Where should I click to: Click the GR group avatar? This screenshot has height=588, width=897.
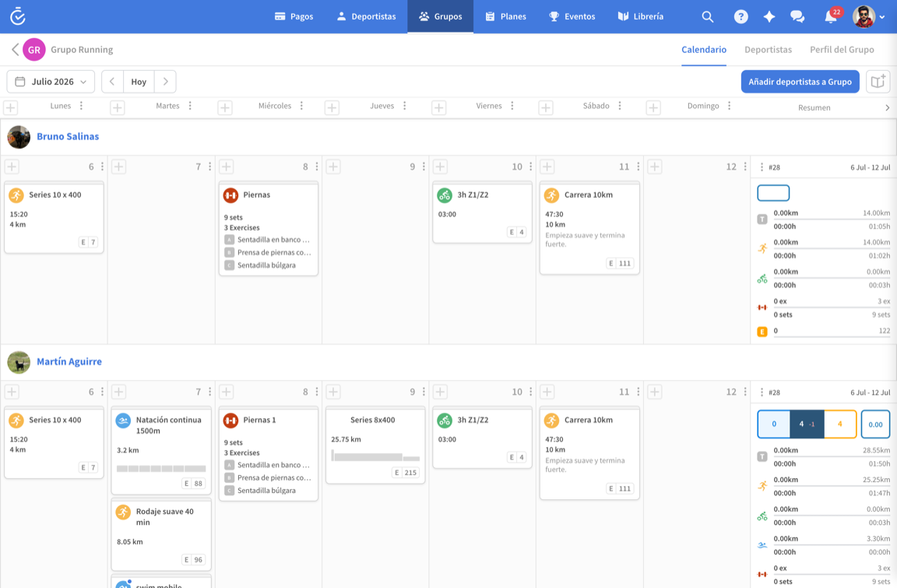click(x=34, y=50)
